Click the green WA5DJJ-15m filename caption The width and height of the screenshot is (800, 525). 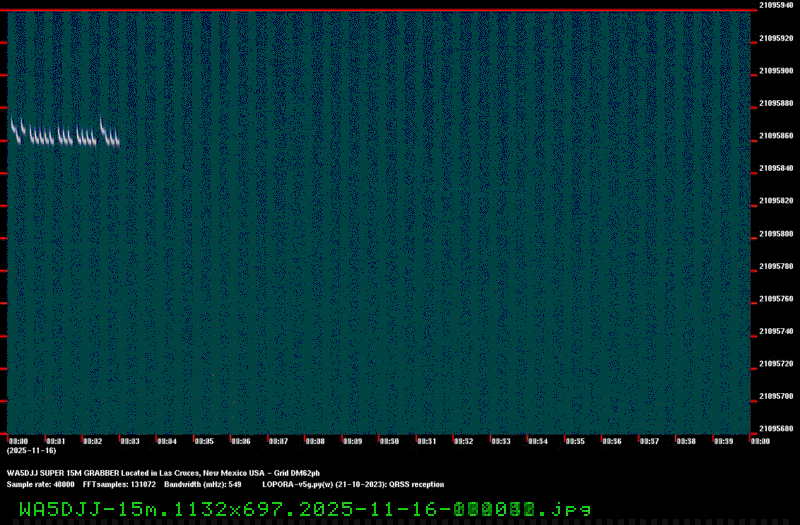[305, 509]
